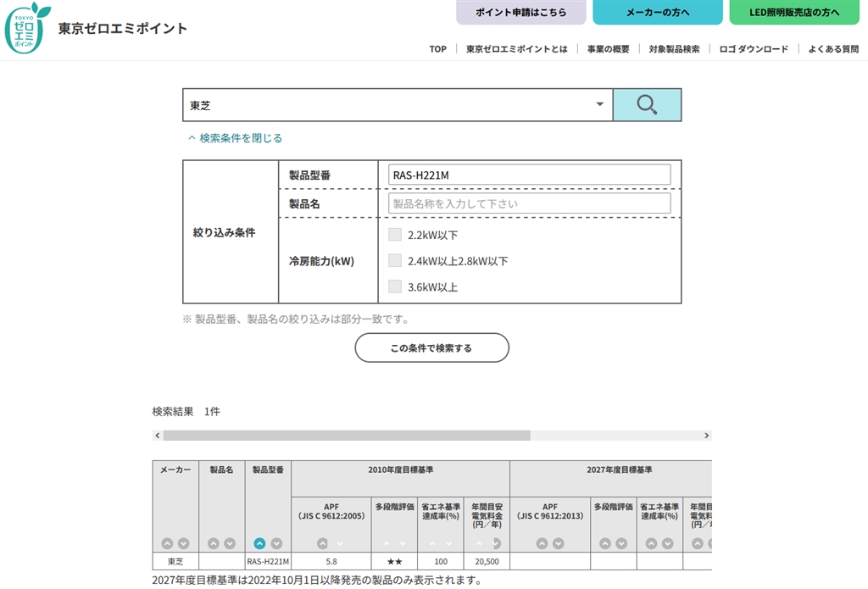Screen dimensions: 868x589
Task: Click the 20,500 electricity cost cell
Action: [x=487, y=561]
